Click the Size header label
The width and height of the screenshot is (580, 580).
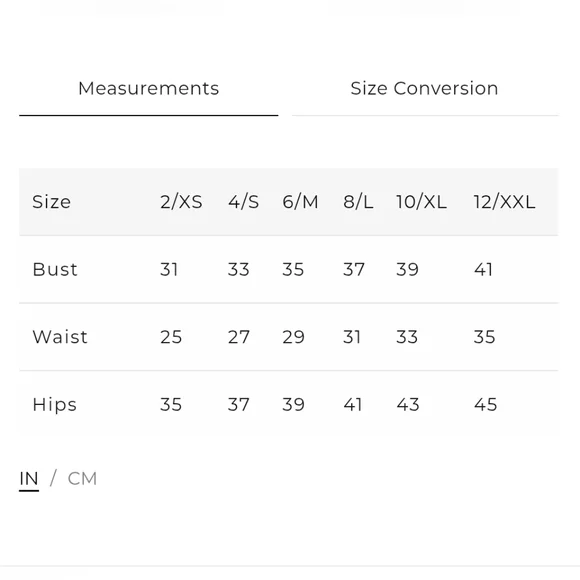pyautogui.click(x=51, y=202)
